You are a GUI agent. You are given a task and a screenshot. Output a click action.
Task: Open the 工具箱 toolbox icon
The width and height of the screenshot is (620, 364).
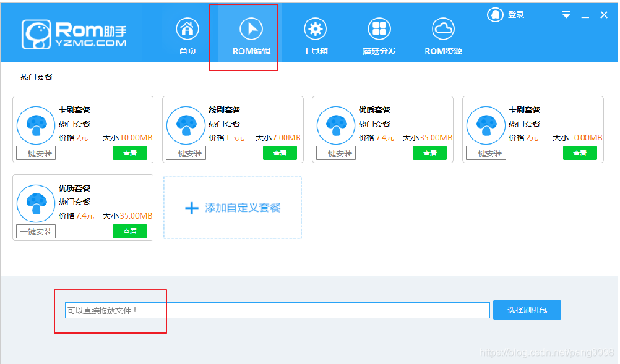[315, 28]
